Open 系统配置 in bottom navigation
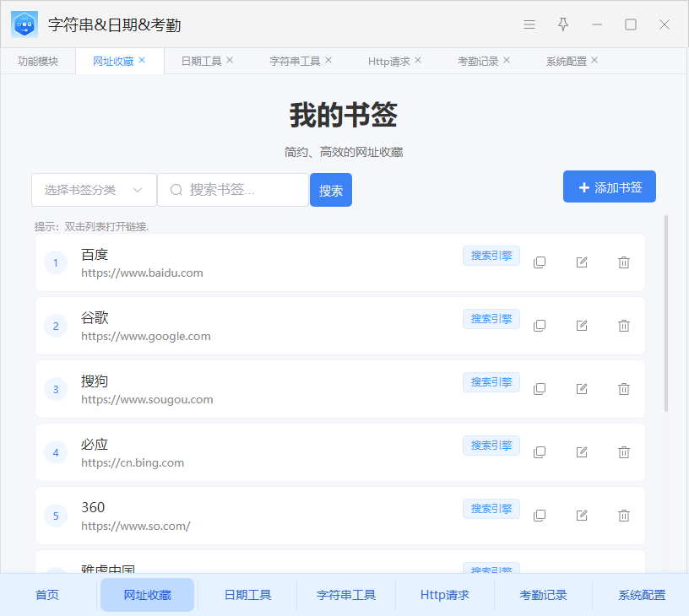Viewport: 689px width, 616px height. tap(642, 595)
